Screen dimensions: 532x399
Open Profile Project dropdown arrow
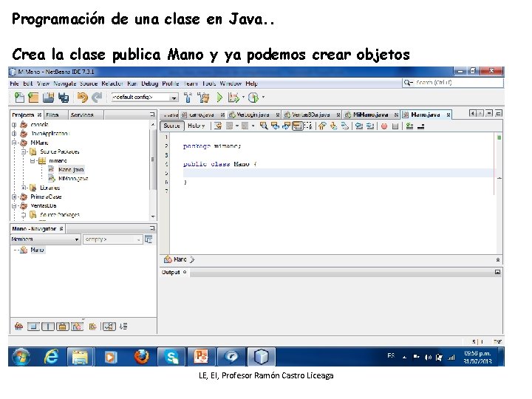[263, 98]
